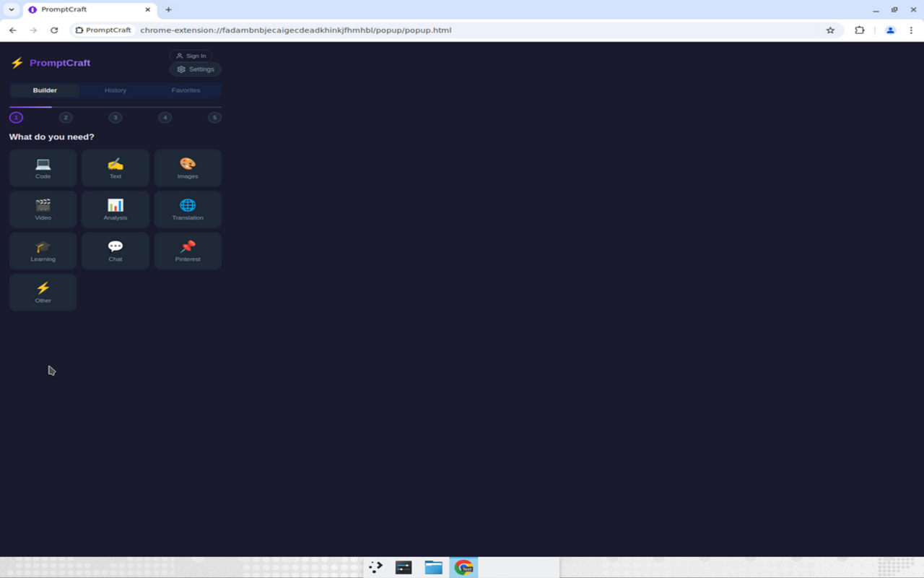Viewport: 924px width, 578px height.
Task: Reload the PromptCraft page
Action: pos(54,30)
